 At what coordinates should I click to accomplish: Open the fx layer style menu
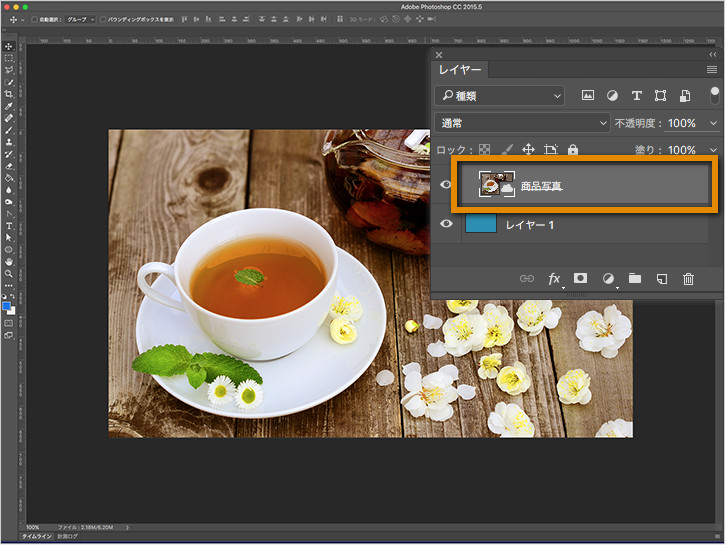(x=554, y=279)
